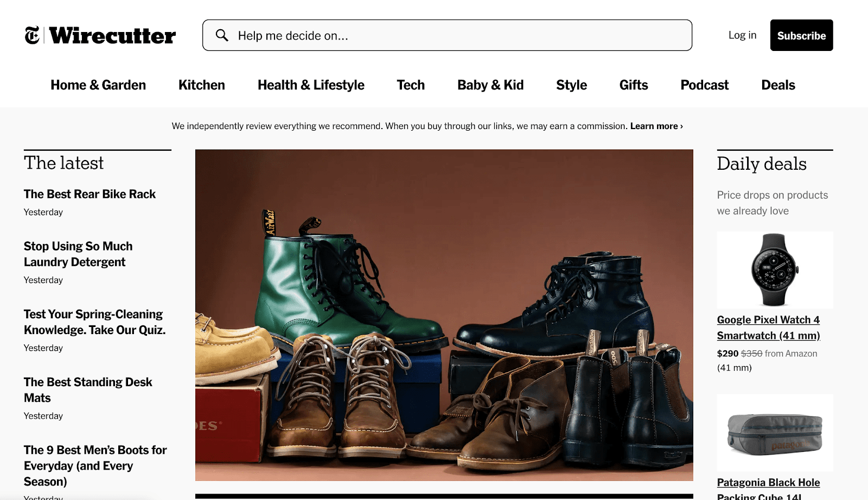
Task: Click the Subscribe button
Action: pos(801,35)
